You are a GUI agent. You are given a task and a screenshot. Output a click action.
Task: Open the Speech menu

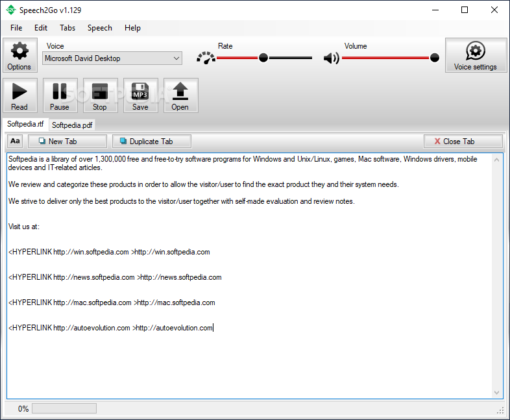tap(99, 28)
